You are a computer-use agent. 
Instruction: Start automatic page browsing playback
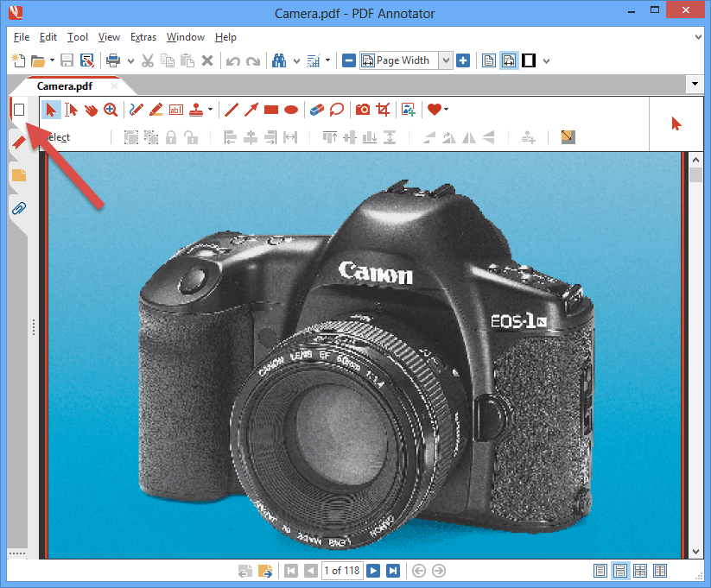tap(373, 570)
